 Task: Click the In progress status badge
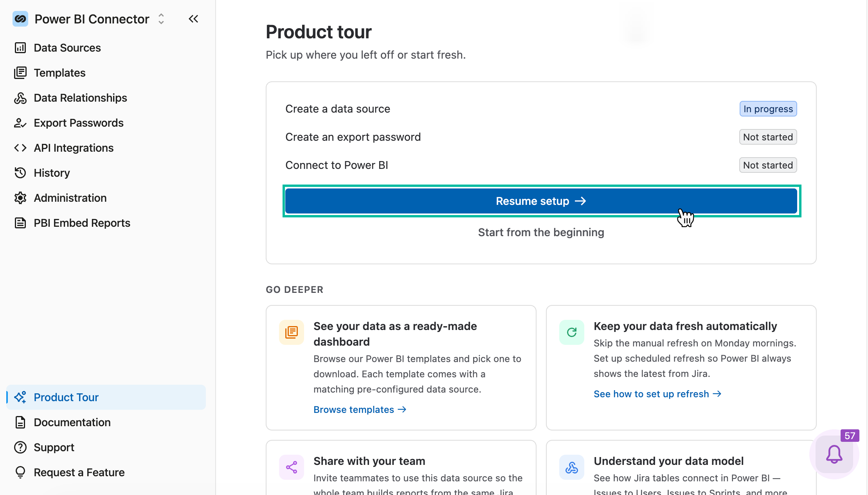768,109
